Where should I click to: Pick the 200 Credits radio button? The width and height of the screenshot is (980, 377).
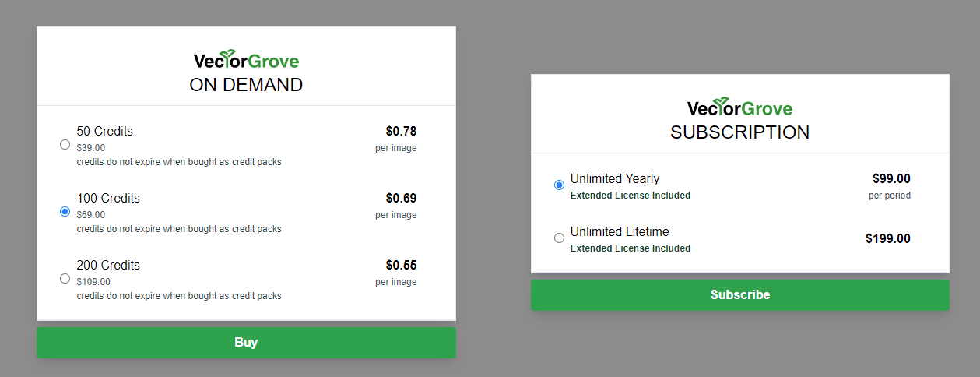[65, 278]
